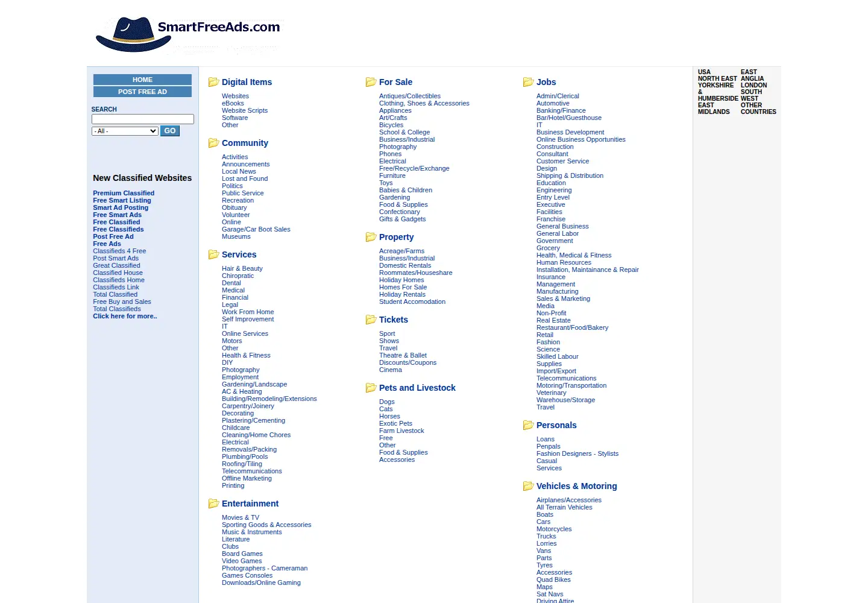Open the Real Estate jobs link
Viewport: 868px width, 603px height.
(x=553, y=320)
